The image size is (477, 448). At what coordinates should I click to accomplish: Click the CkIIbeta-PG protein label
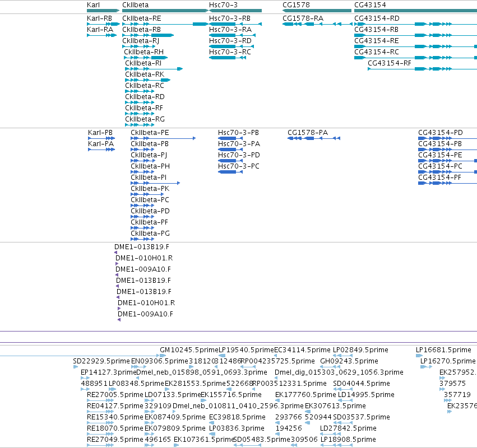150,234
